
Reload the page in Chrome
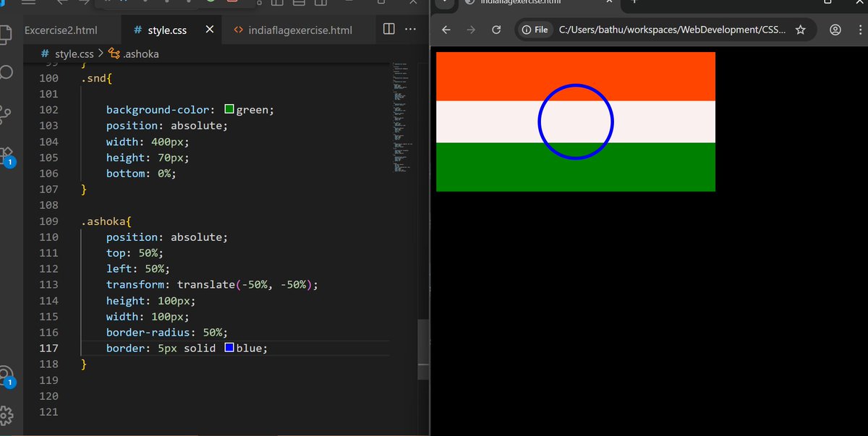click(496, 30)
